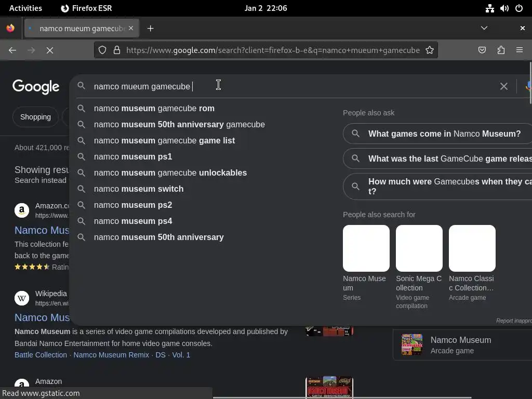Open the Vol. 1 sitelink
Screen dimensions: 532x399
click(181, 355)
